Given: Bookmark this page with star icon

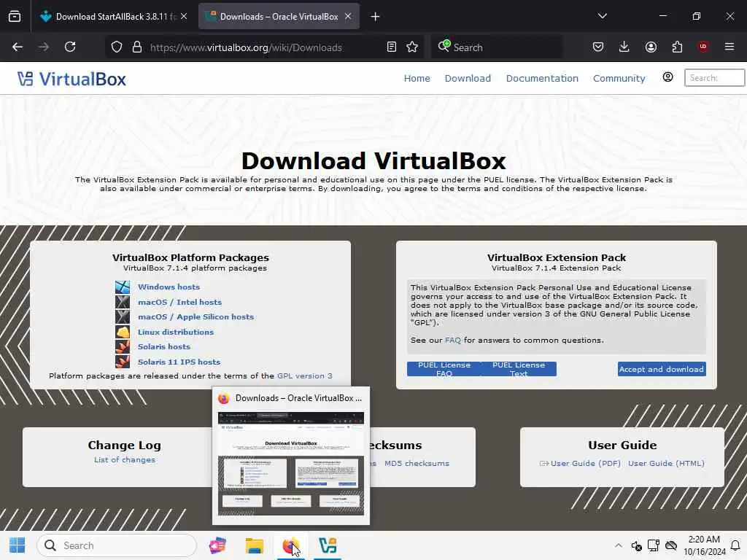Looking at the screenshot, I should (412, 47).
